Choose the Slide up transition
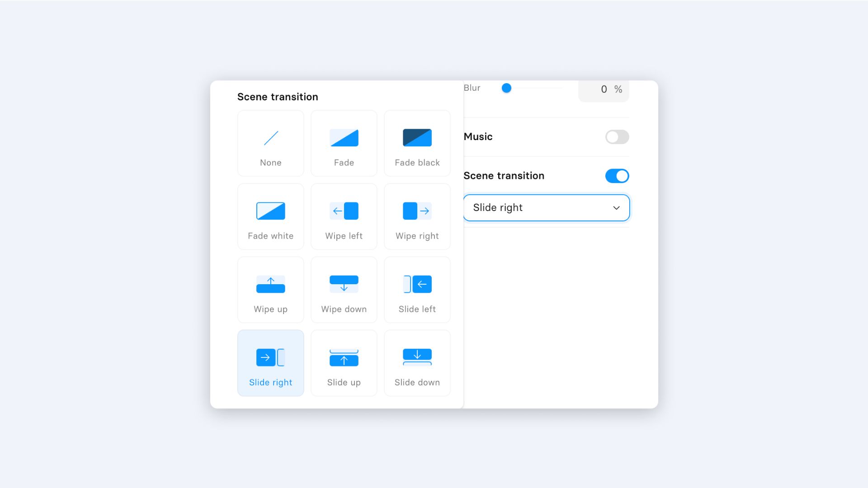The width and height of the screenshot is (868, 488). [344, 363]
